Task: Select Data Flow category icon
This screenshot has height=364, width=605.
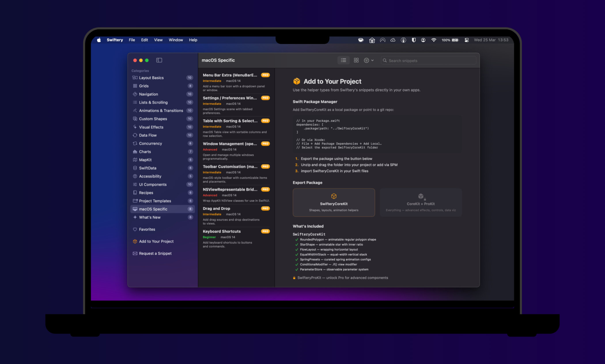Action: pyautogui.click(x=135, y=135)
